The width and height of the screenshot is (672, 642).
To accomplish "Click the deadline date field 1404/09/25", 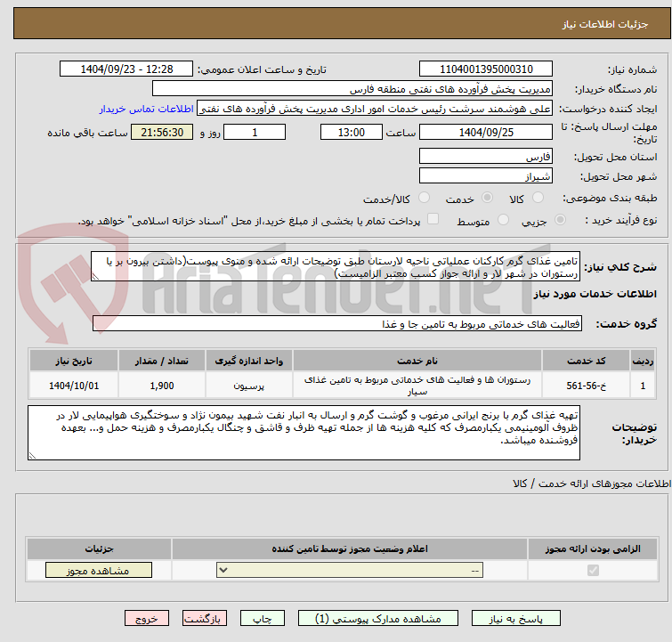I will click(486, 132).
